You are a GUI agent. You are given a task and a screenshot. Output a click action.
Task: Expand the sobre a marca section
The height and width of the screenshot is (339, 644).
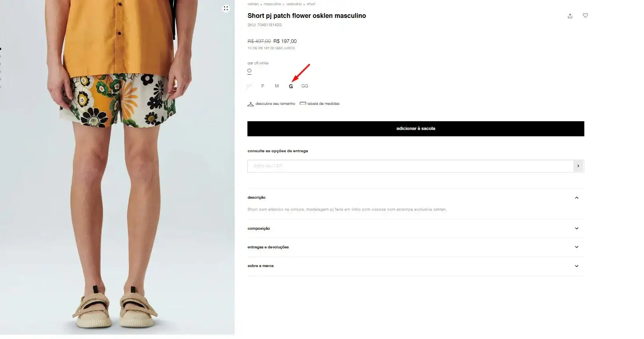click(576, 266)
